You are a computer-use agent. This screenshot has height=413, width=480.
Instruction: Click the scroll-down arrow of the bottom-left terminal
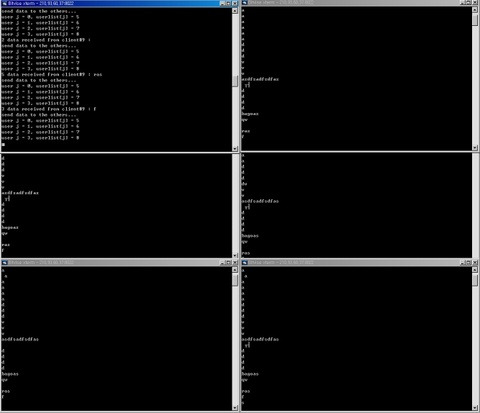[235, 408]
